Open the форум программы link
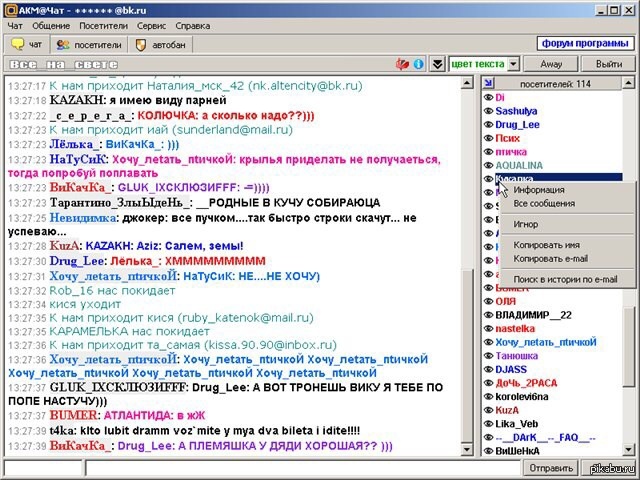This screenshot has height=480, width=640. tap(584, 44)
